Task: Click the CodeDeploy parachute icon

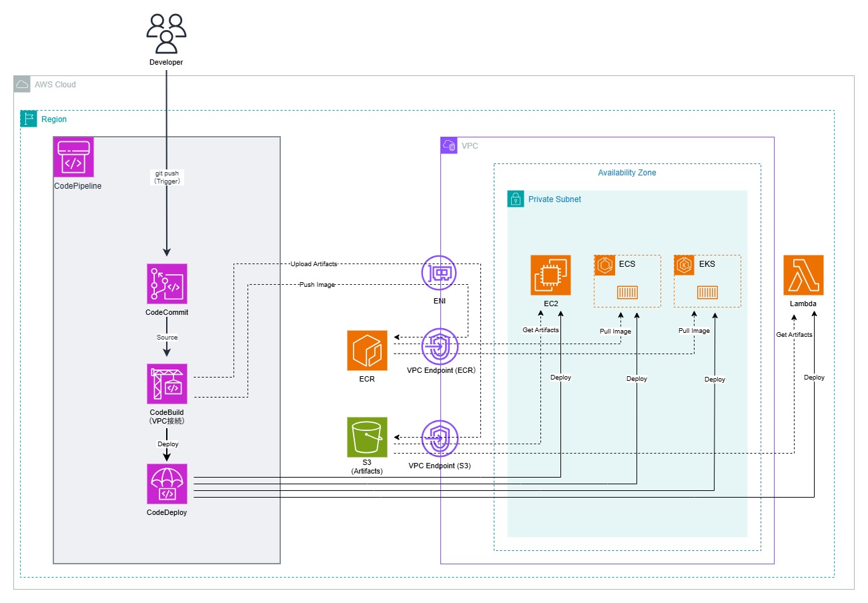Action: pyautogui.click(x=167, y=484)
